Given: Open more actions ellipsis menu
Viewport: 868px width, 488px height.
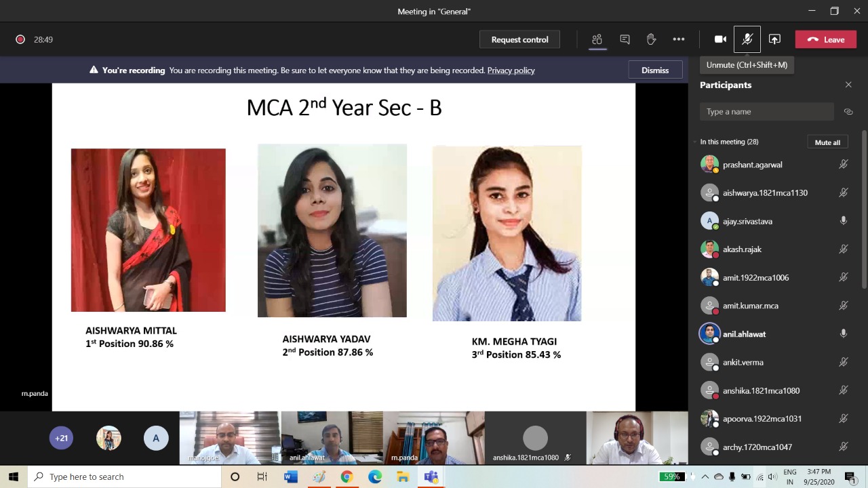Looking at the screenshot, I should [x=678, y=39].
